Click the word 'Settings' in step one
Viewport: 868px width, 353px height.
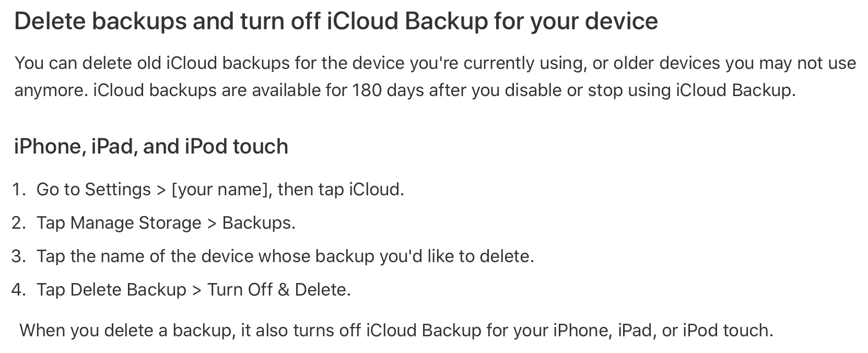pos(118,189)
